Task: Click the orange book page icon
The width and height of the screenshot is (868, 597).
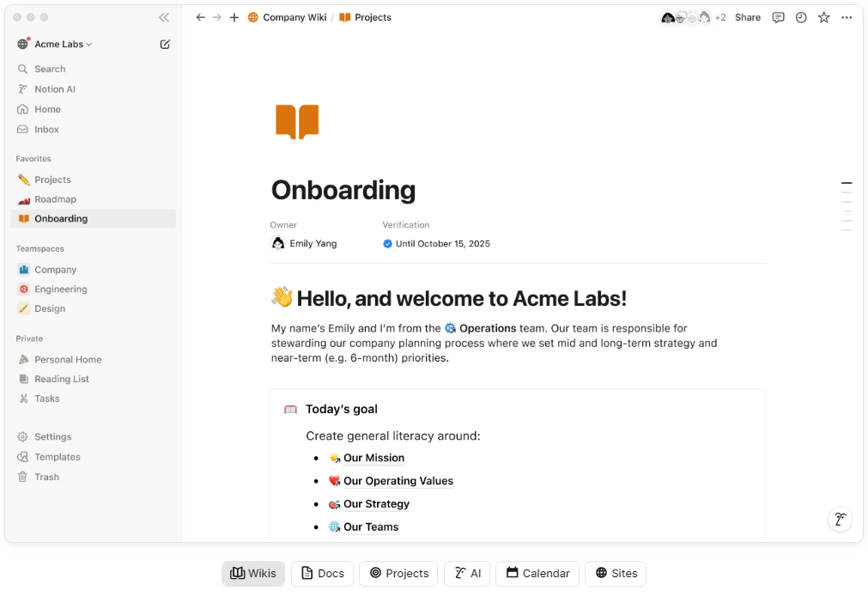Action: (x=297, y=121)
